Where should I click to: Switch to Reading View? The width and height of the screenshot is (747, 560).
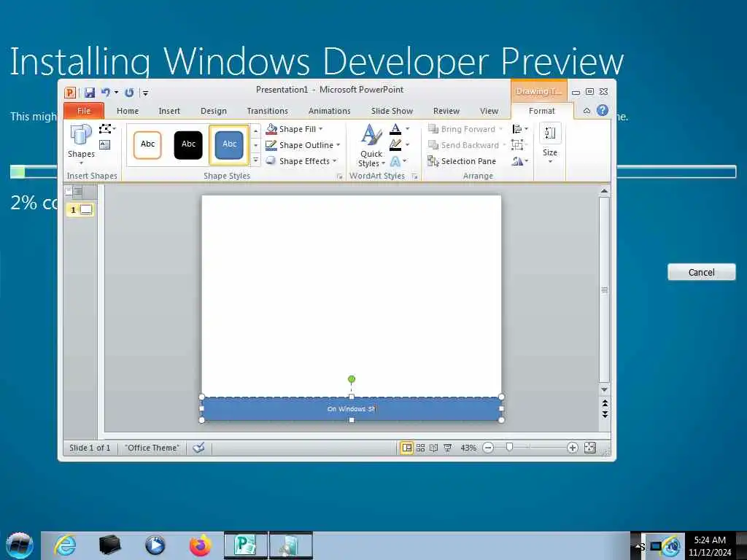433,448
